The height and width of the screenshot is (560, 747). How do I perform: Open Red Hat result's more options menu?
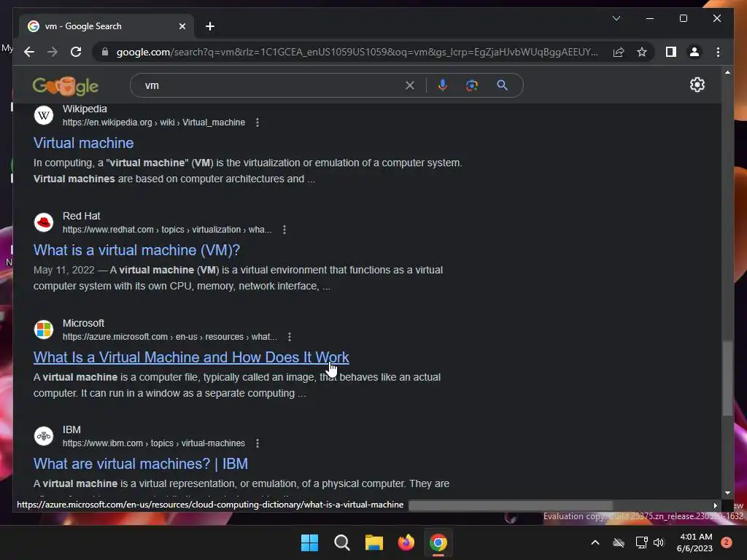pos(285,230)
